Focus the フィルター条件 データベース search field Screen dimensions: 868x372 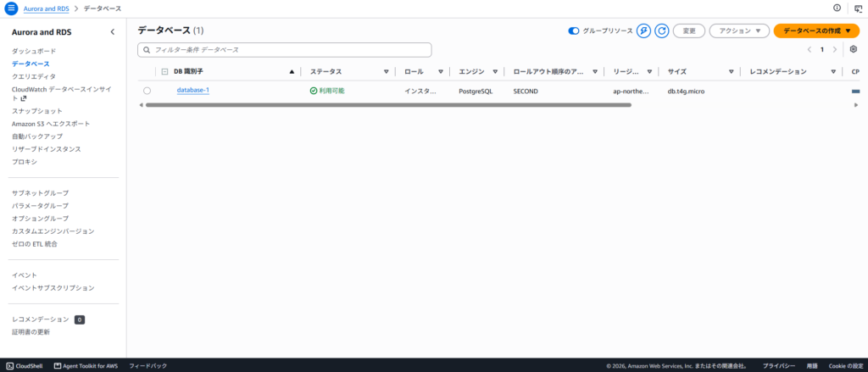point(285,50)
